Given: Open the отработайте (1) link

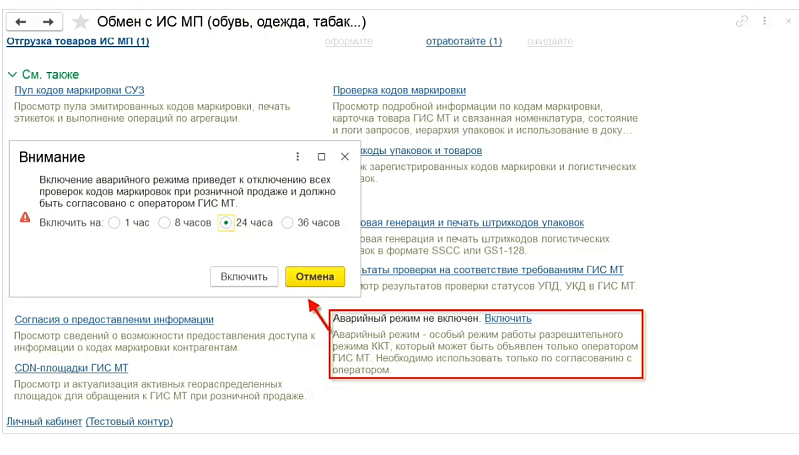Looking at the screenshot, I should [x=464, y=41].
